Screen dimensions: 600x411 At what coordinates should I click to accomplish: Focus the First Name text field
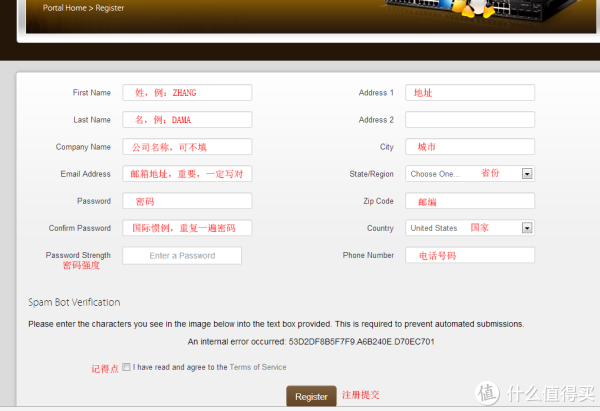point(187,93)
